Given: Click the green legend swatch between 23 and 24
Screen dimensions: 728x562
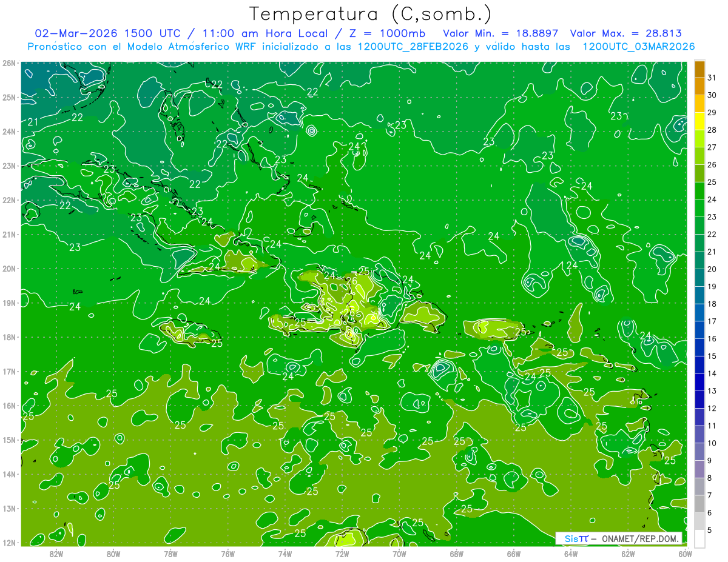Looking at the screenshot, I should click(x=699, y=208).
